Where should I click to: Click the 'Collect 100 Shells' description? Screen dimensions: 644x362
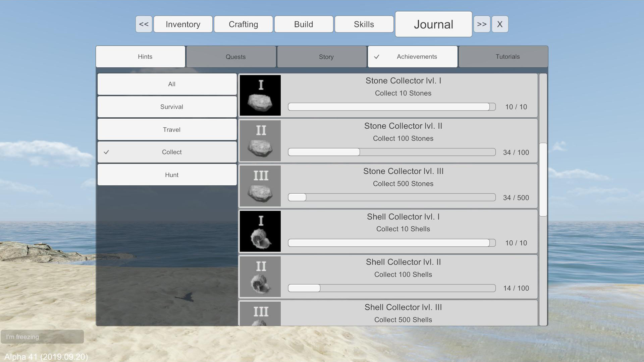click(403, 275)
